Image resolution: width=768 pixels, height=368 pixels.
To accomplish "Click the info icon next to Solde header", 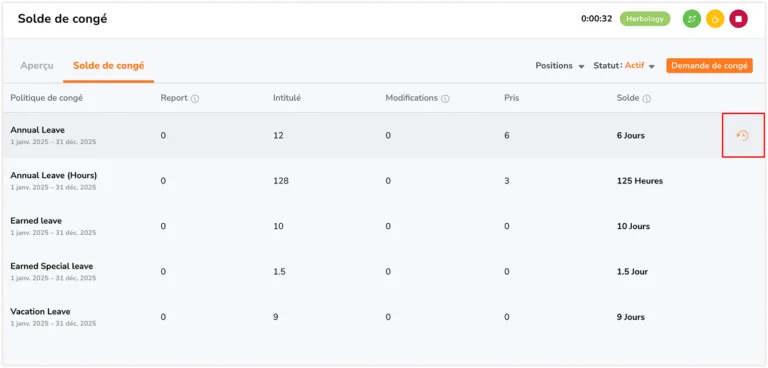I will [647, 98].
